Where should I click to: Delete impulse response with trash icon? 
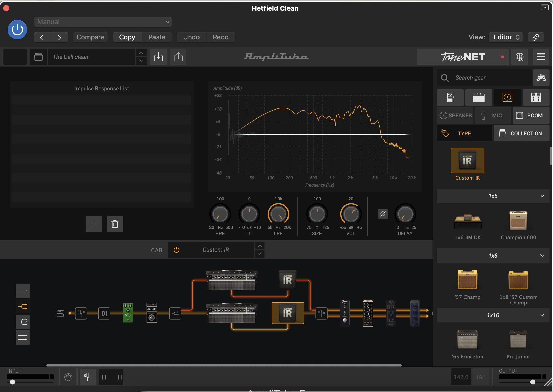pyautogui.click(x=115, y=224)
